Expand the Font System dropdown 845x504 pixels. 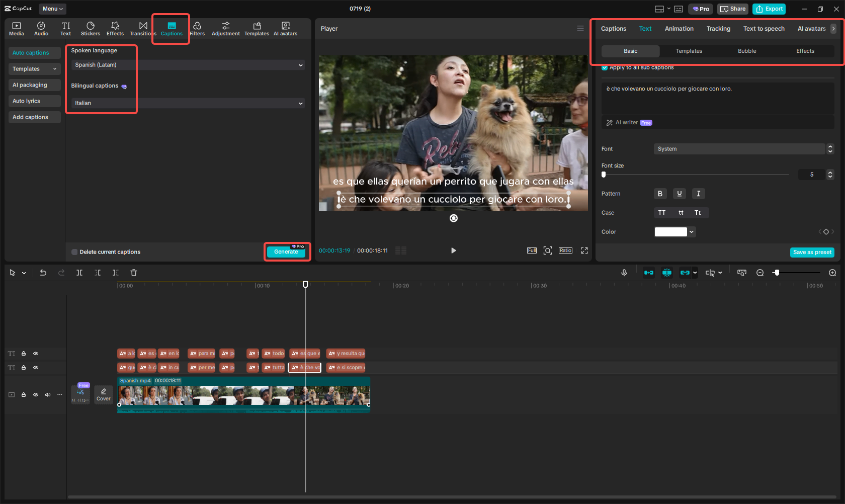click(739, 149)
